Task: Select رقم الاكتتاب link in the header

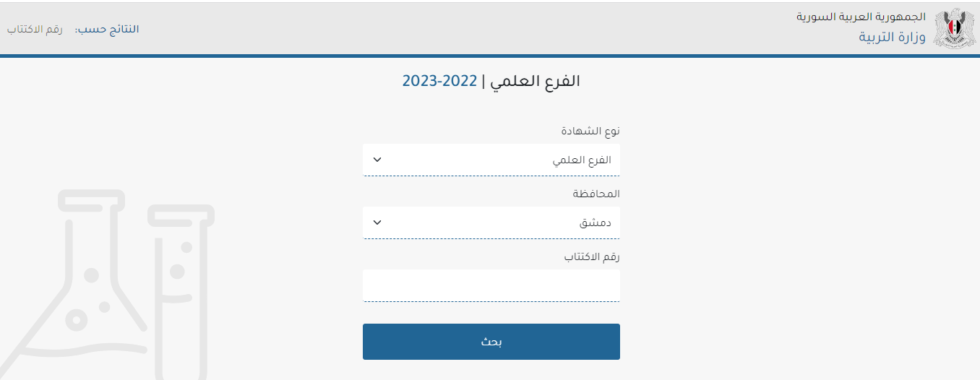Action: [x=35, y=30]
